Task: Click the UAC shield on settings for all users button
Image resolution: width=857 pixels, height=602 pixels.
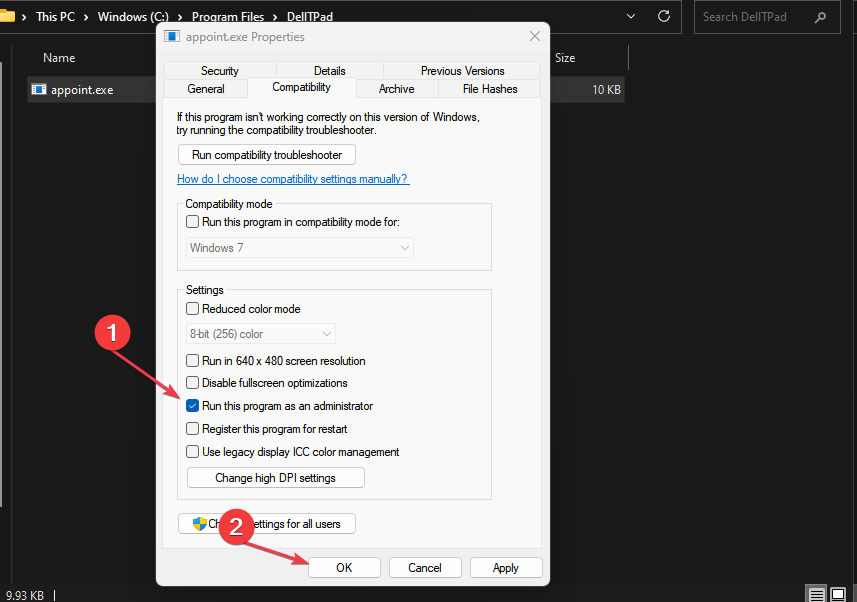Action: point(199,523)
